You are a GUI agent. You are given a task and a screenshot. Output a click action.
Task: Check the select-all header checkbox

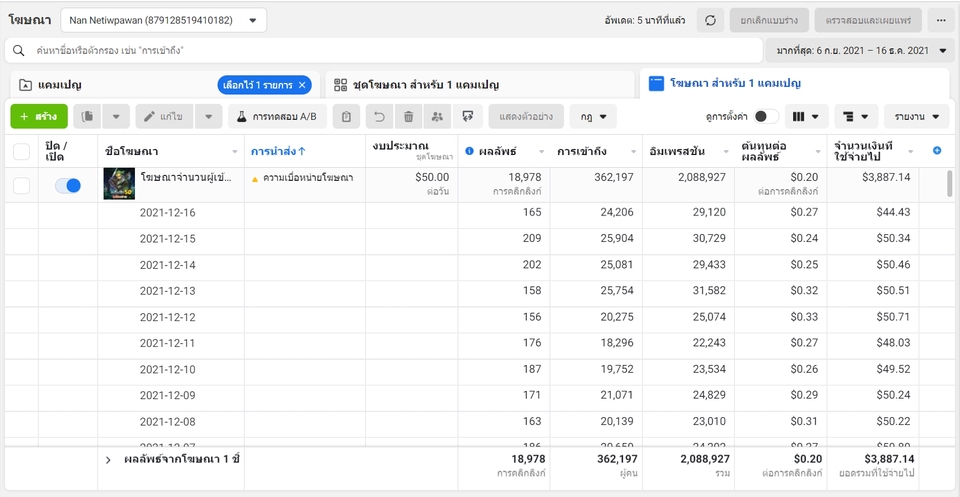coord(21,151)
